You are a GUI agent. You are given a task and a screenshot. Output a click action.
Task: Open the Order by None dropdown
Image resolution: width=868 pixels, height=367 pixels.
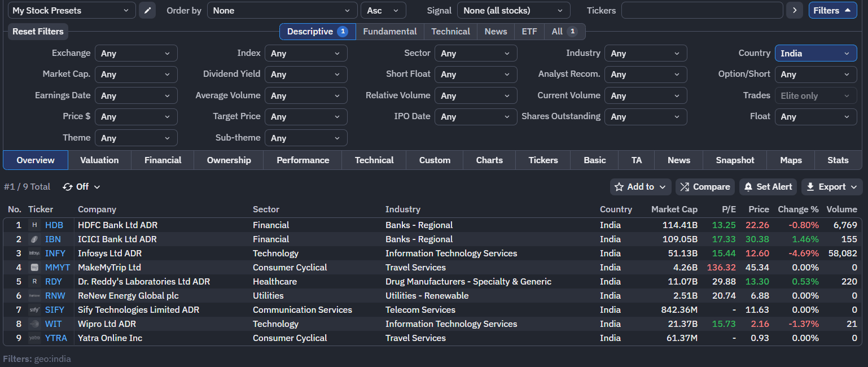click(x=282, y=10)
